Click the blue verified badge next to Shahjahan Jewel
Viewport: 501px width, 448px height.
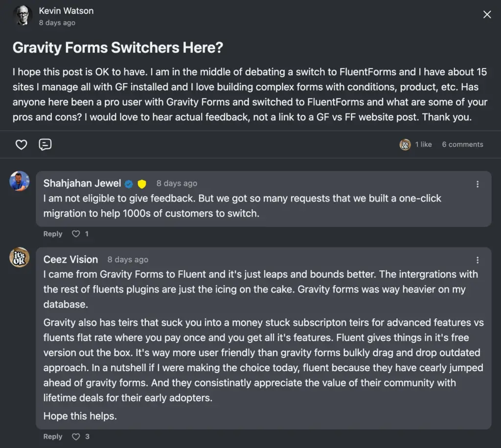pos(129,184)
